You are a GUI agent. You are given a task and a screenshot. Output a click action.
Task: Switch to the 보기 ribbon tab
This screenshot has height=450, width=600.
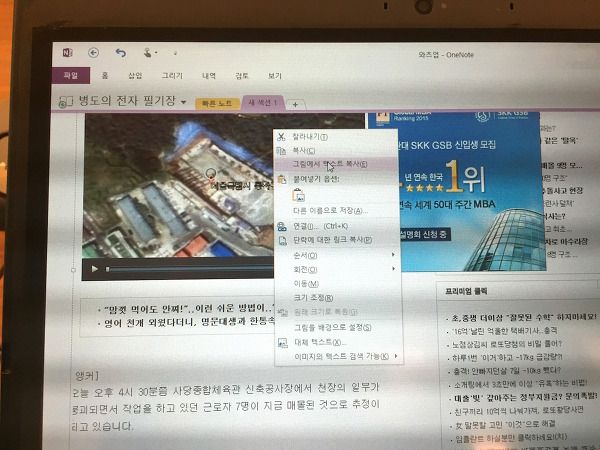(275, 76)
